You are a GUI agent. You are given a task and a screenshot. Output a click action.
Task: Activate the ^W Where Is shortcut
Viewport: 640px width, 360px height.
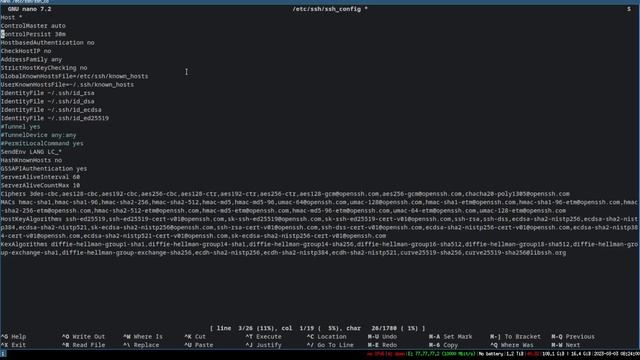(143, 337)
